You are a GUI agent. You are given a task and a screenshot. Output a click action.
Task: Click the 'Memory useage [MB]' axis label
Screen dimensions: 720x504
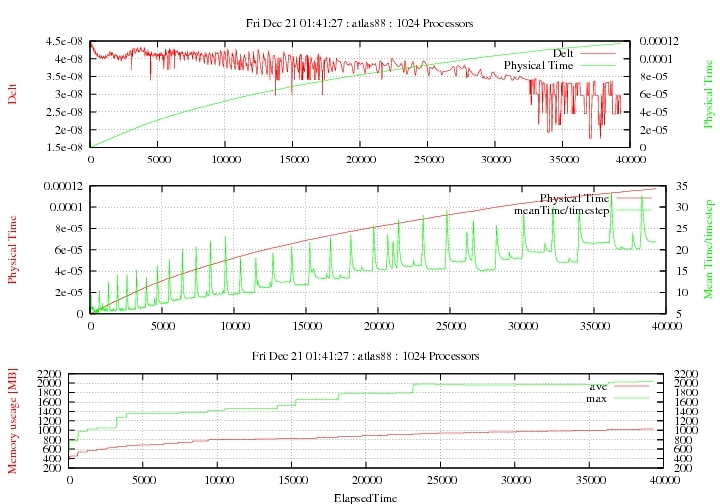click(x=12, y=419)
